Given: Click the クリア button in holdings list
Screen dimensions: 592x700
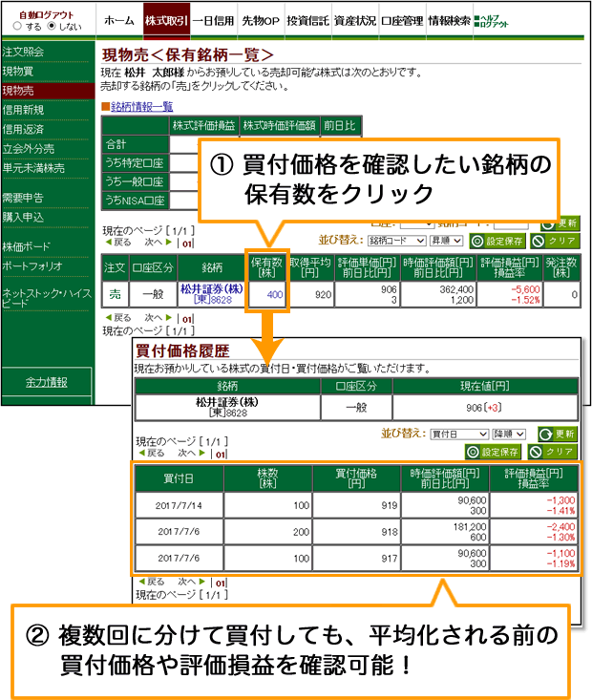Looking at the screenshot, I should [555, 241].
